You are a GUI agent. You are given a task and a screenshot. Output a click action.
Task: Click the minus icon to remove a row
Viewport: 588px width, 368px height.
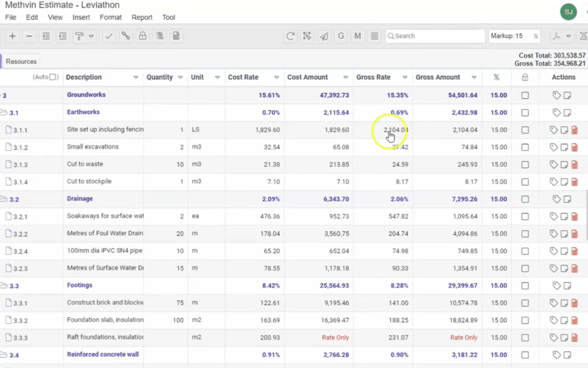pos(29,36)
